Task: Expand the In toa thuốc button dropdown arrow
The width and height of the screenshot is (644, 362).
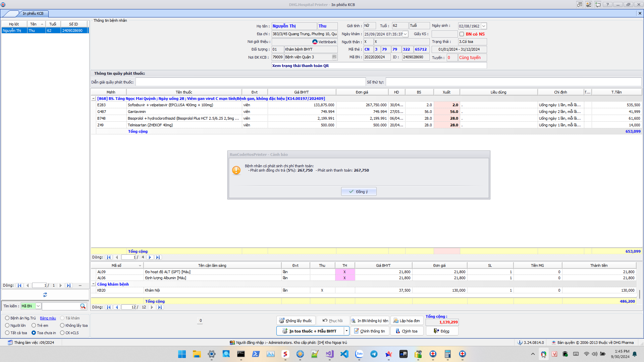Action: click(x=346, y=331)
